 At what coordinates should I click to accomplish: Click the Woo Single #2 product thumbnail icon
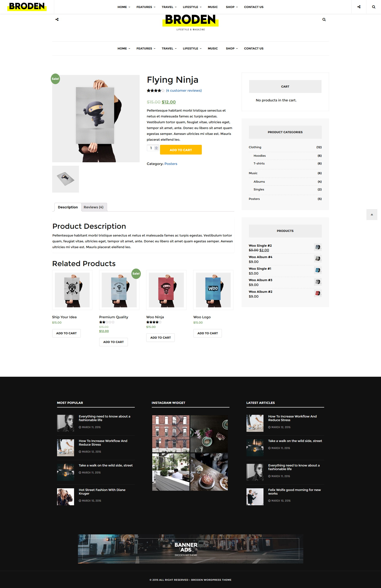coord(318,247)
